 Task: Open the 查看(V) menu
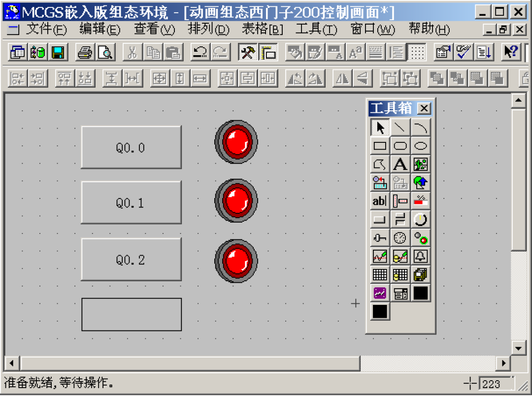coord(154,29)
